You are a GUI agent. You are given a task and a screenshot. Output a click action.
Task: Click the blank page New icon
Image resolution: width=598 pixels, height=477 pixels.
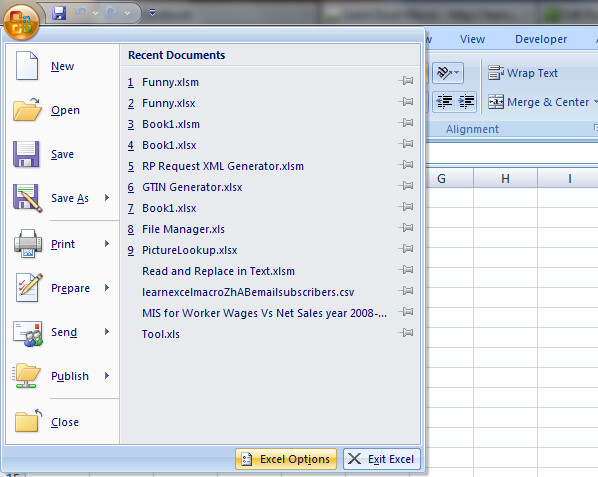point(27,66)
